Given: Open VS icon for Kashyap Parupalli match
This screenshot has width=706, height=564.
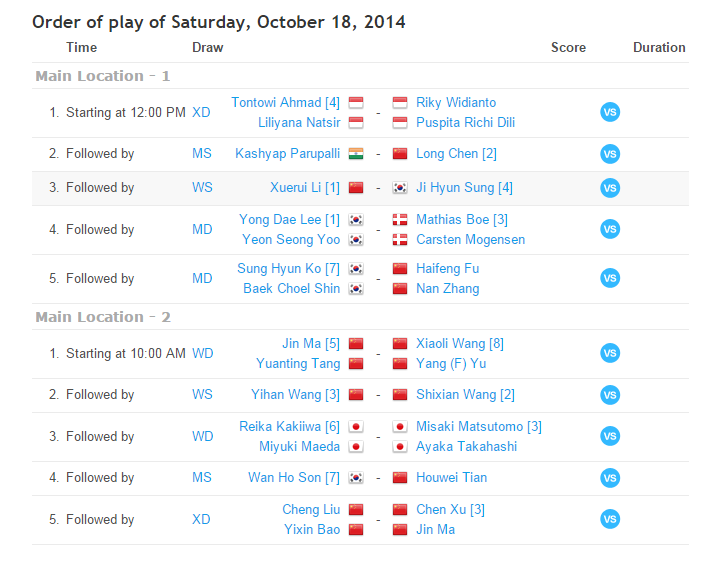Looking at the screenshot, I should pyautogui.click(x=609, y=154).
